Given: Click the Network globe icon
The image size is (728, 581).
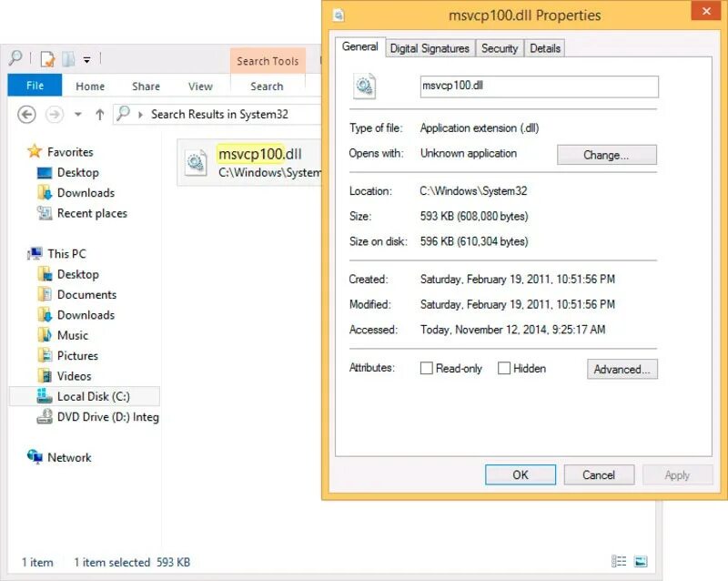Looking at the screenshot, I should coord(35,456).
